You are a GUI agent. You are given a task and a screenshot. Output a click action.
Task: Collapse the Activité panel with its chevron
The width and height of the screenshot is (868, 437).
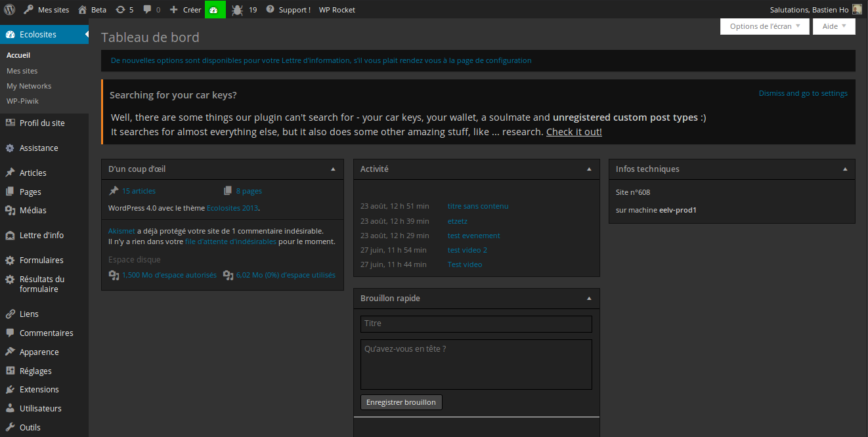point(588,169)
